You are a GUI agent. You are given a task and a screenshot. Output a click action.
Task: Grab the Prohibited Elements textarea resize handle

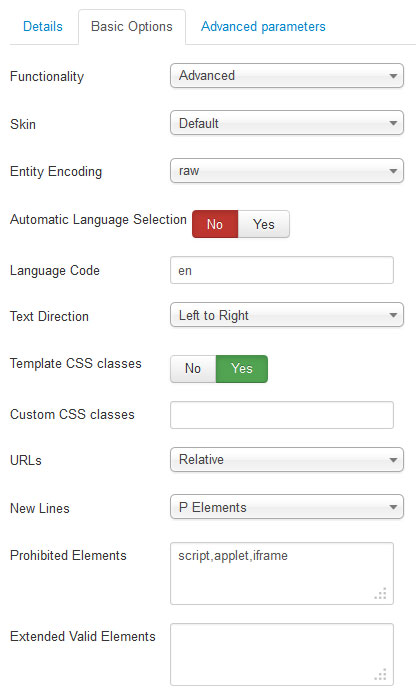click(381, 593)
